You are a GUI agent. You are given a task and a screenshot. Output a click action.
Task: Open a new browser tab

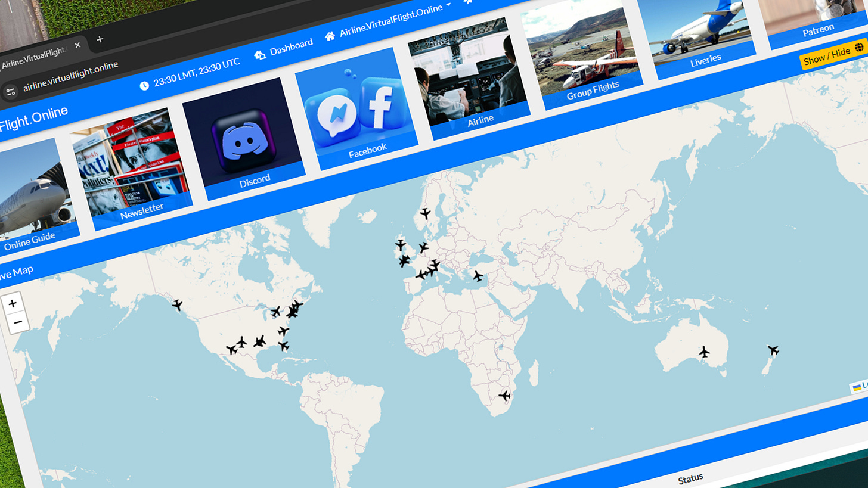tap(100, 39)
